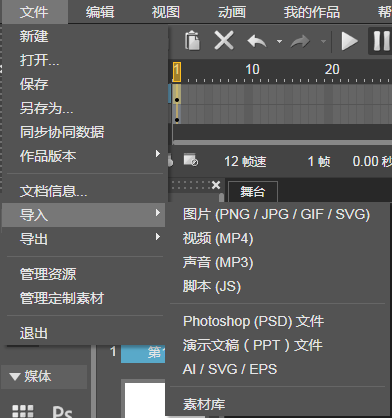
Task: Open the 我的作品 menu
Action: click(311, 12)
